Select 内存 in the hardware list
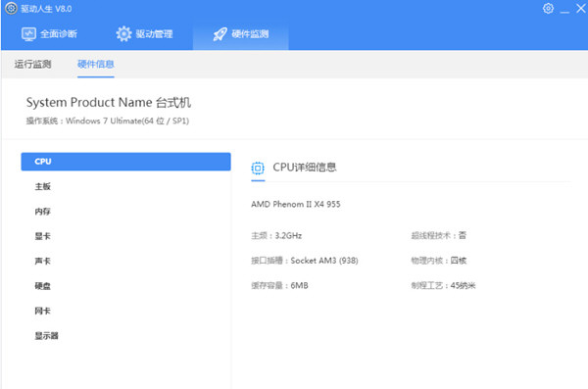This screenshot has height=389, width=588. tap(125, 212)
